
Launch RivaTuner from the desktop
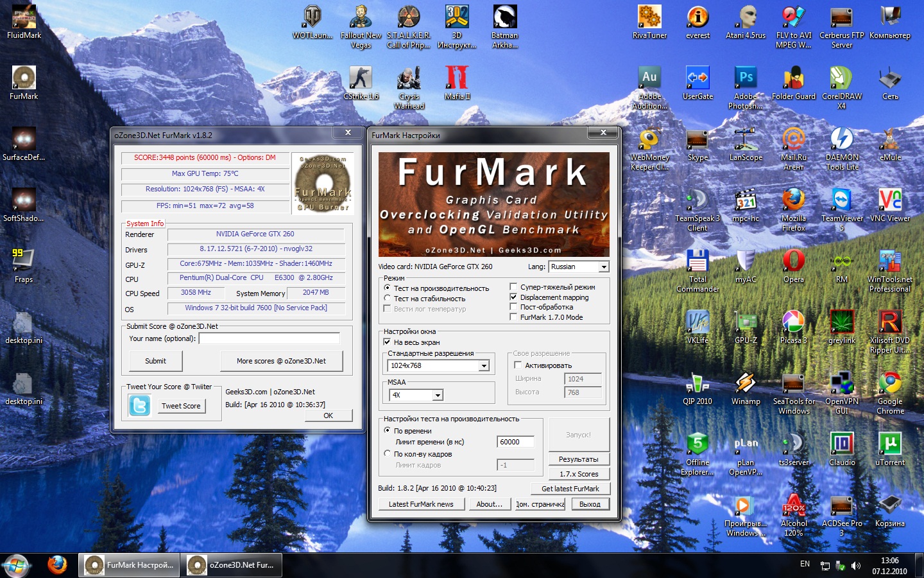point(649,18)
